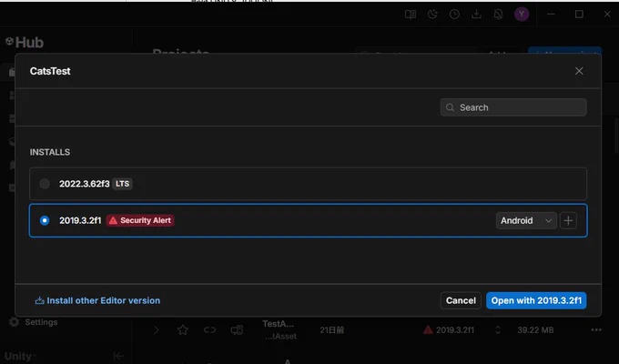Viewport: 619px width, 364px height.
Task: Click the 2019.3.2f1 version text in the installs list
Action: [80, 220]
